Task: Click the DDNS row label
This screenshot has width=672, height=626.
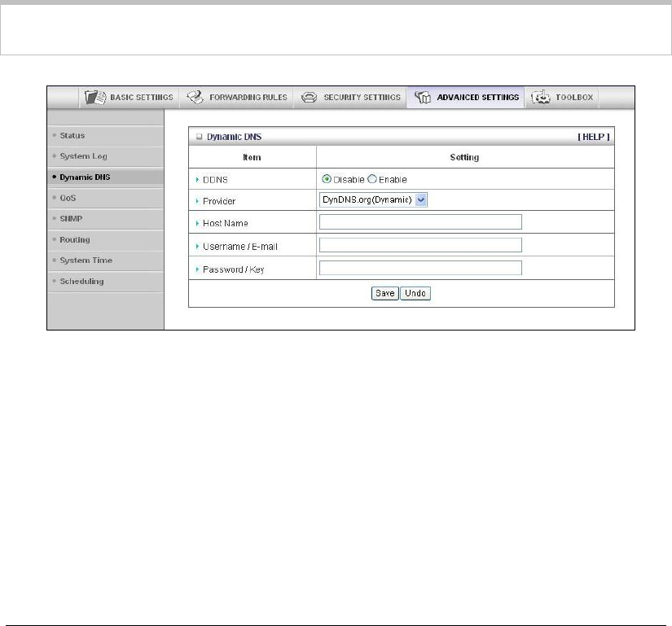Action: click(215, 180)
